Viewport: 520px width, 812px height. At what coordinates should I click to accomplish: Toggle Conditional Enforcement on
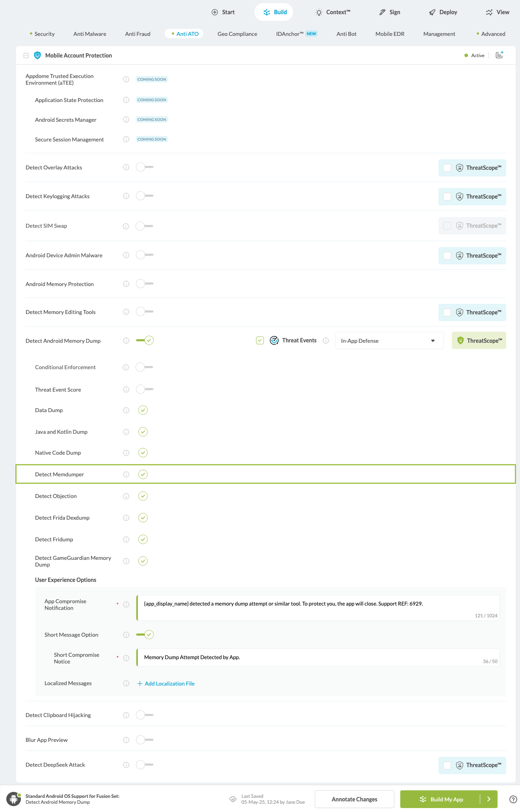point(143,367)
